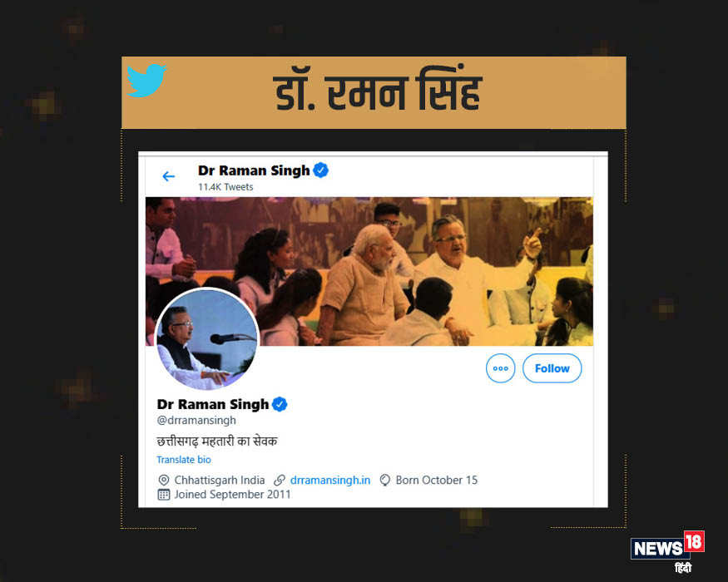Open the circular profile picture
Viewport: 728px width, 582px height.
click(x=207, y=339)
